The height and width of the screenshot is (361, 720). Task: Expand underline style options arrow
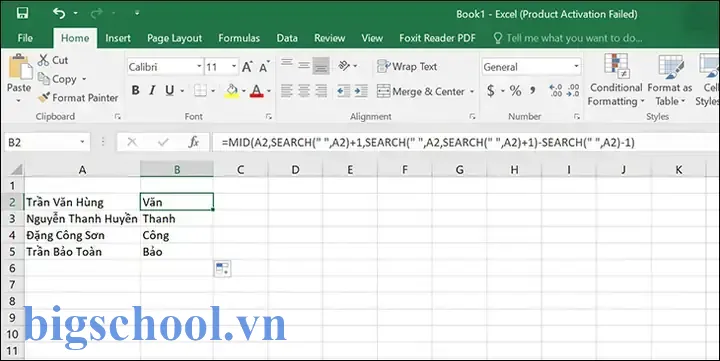point(182,91)
